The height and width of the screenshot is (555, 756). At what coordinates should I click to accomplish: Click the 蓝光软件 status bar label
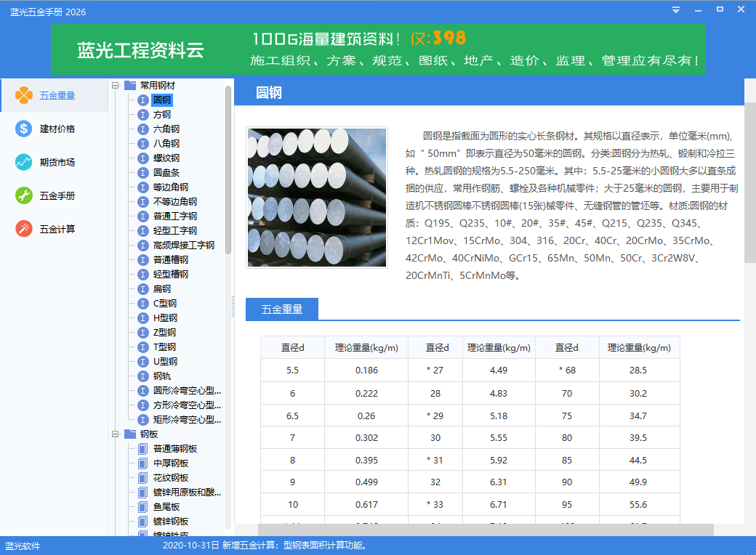(23, 546)
